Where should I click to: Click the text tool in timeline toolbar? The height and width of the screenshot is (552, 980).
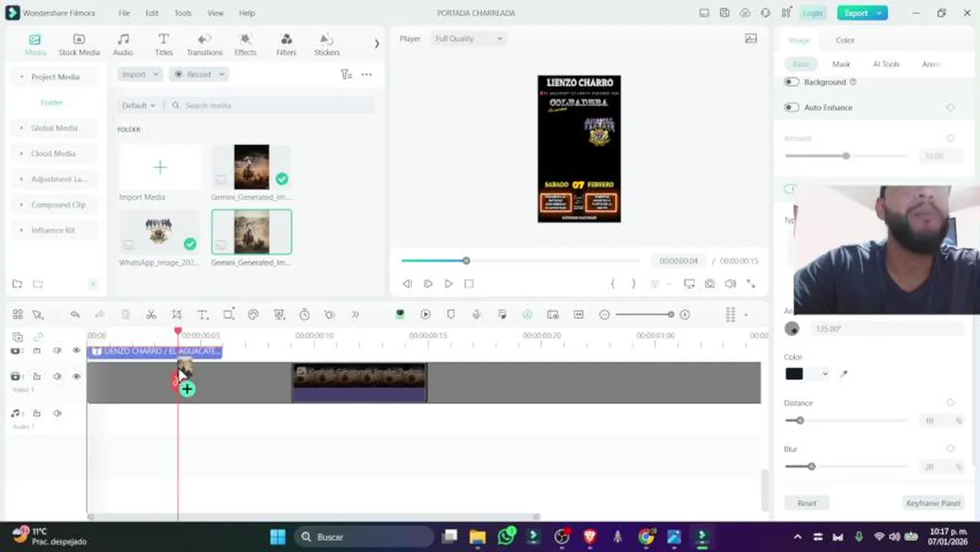pyautogui.click(x=202, y=314)
